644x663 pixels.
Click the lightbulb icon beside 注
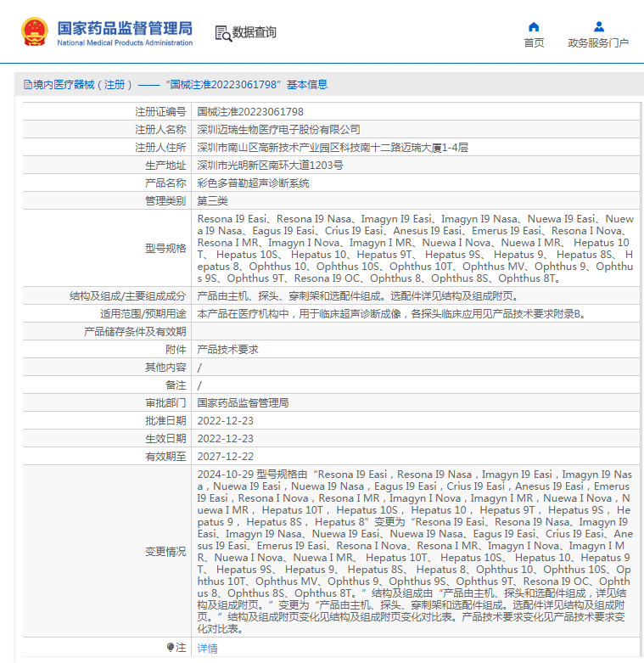point(171,648)
